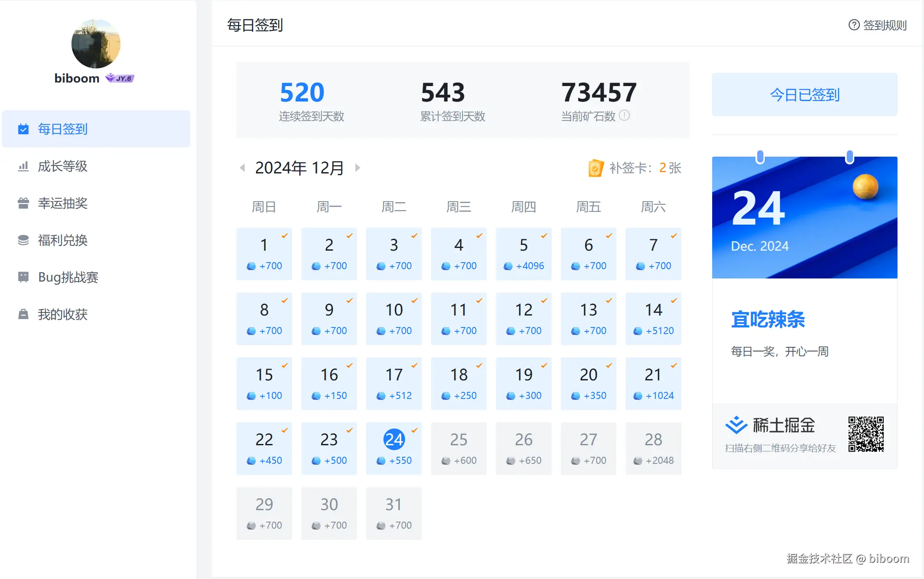Click biboom's profile avatar

(95, 44)
